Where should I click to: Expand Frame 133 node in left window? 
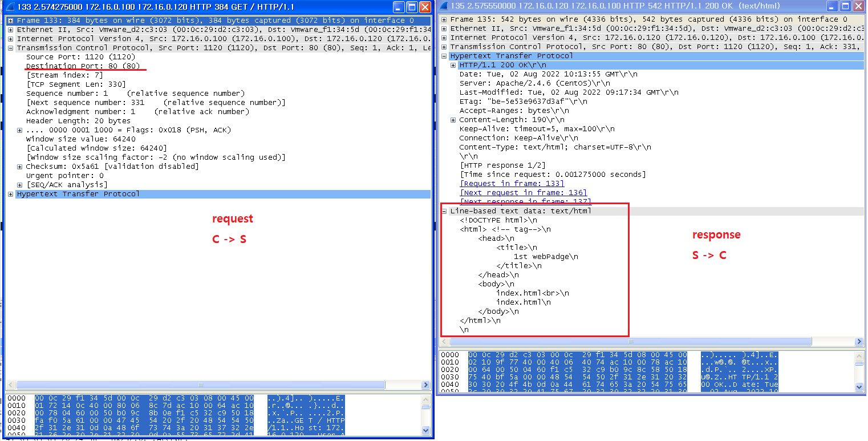(x=11, y=21)
